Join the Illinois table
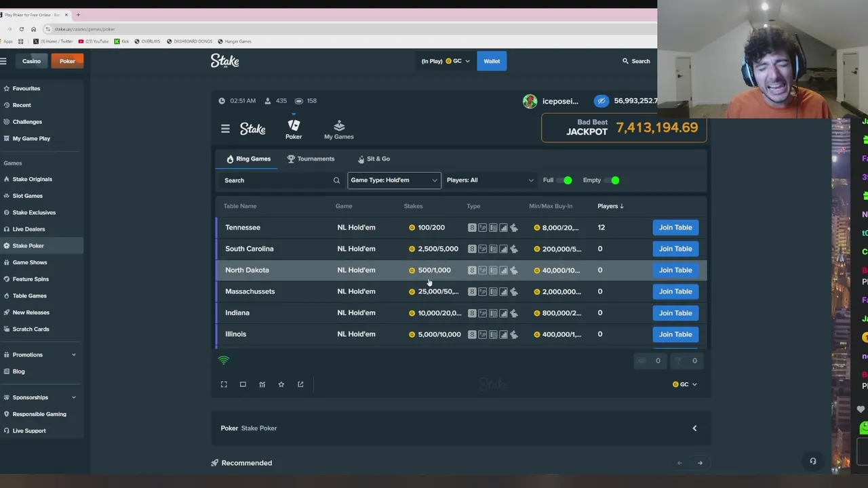Viewport: 868px width, 488px height. pyautogui.click(x=675, y=334)
